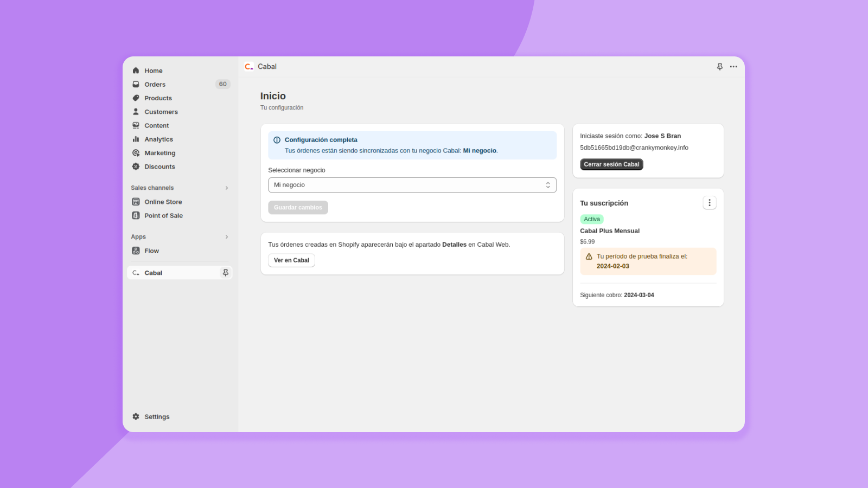
Task: Open the Home menu item
Action: click(154, 70)
